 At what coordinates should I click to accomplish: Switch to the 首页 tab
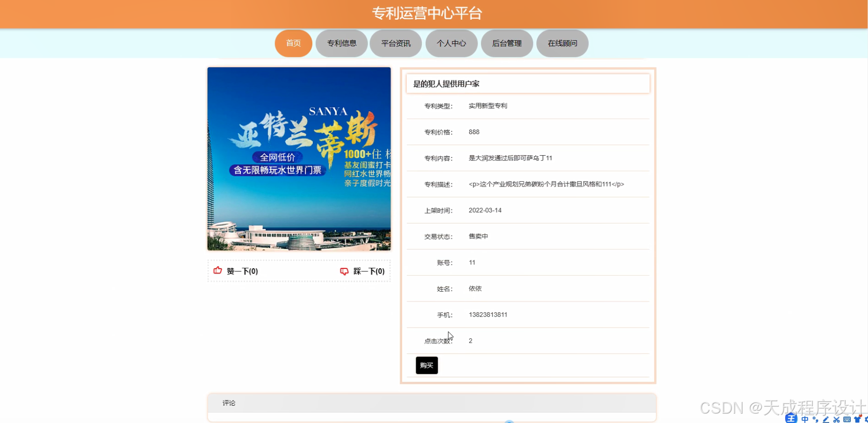pyautogui.click(x=293, y=43)
